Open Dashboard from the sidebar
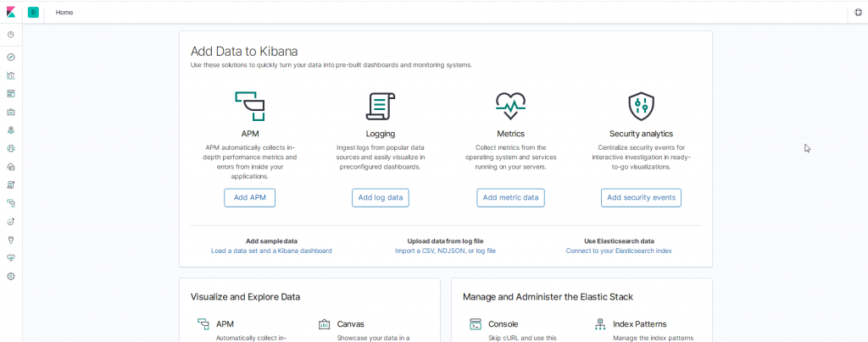Screen dimensions: 868x342 (x=10, y=94)
